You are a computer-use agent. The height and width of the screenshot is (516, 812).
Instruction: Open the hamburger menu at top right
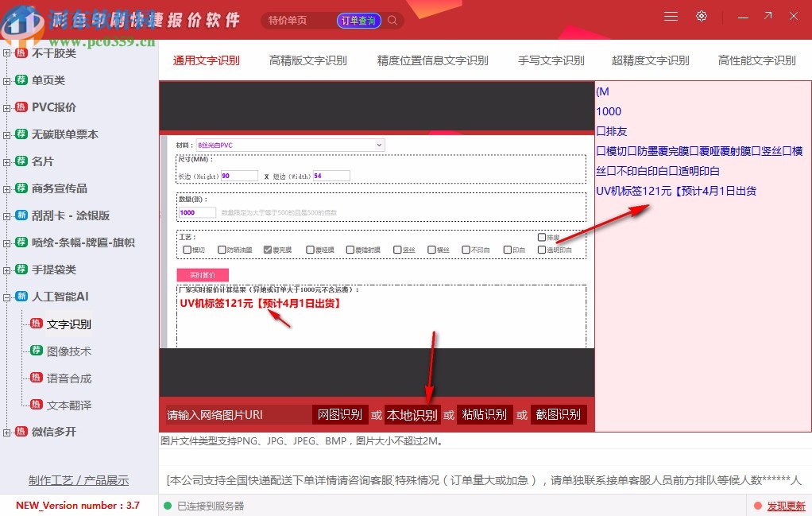[670, 15]
